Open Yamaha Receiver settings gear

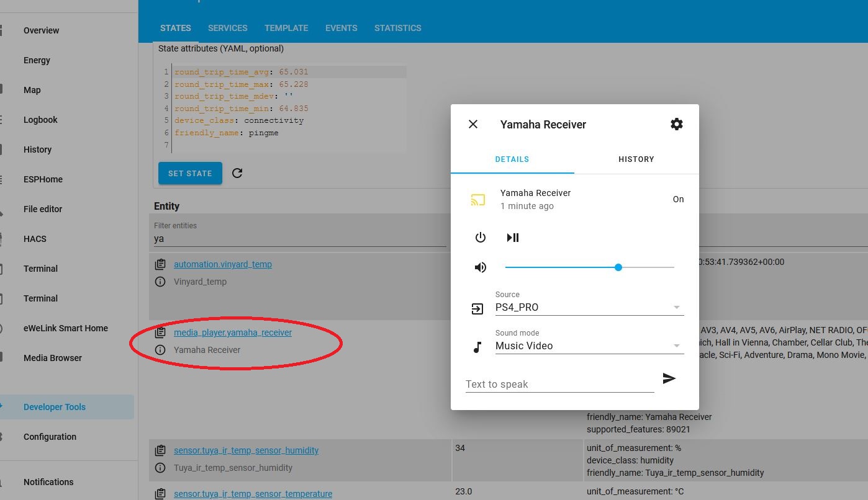point(676,124)
